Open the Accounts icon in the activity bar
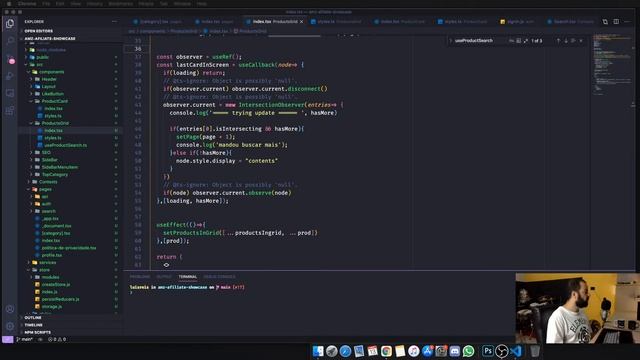640x360 pixels. [x=10, y=309]
